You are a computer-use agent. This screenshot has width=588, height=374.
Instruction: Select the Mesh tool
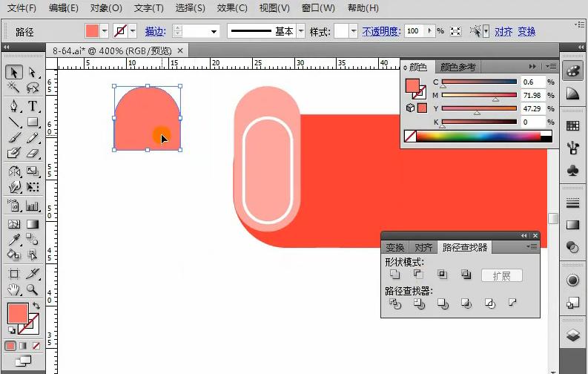click(14, 224)
